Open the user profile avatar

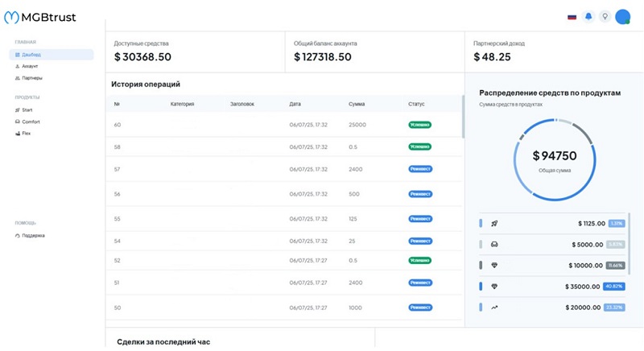pyautogui.click(x=622, y=16)
